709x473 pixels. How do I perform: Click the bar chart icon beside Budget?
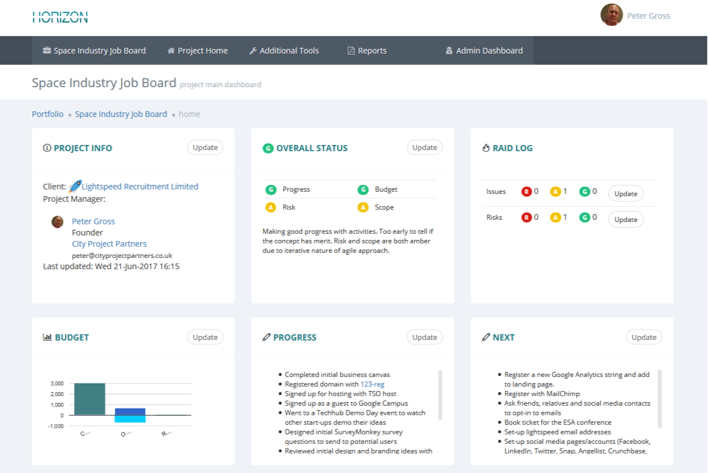click(x=47, y=337)
